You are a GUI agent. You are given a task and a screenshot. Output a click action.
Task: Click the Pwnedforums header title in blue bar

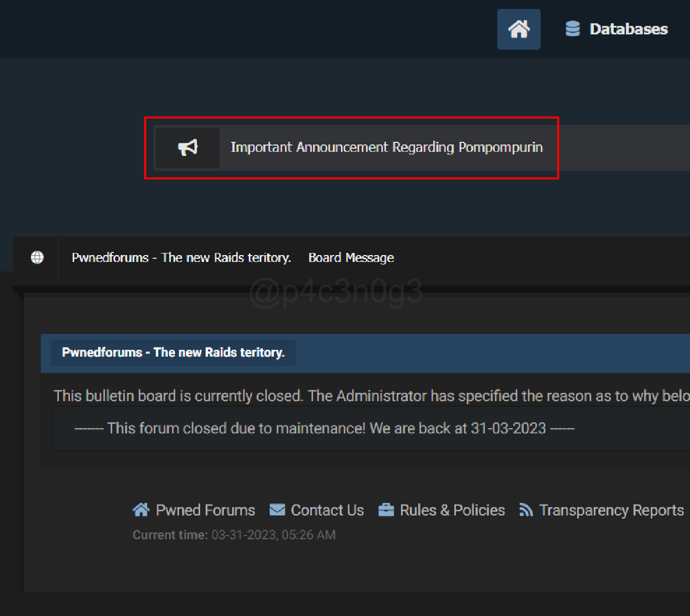tap(173, 352)
